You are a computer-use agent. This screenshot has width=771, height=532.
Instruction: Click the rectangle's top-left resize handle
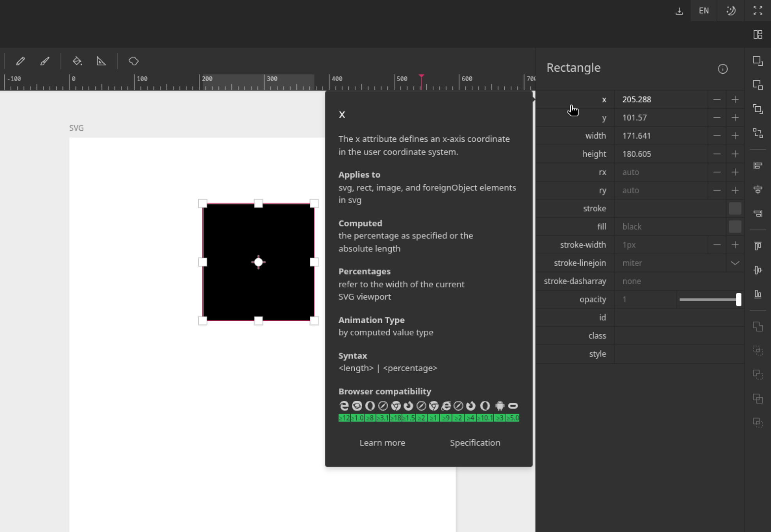pyautogui.click(x=203, y=203)
